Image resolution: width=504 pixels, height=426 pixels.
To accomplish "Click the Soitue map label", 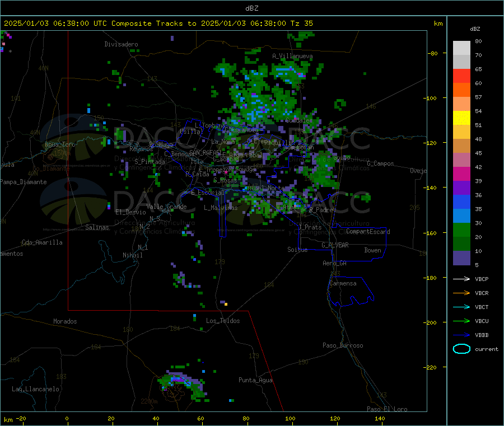I will (x=297, y=250).
